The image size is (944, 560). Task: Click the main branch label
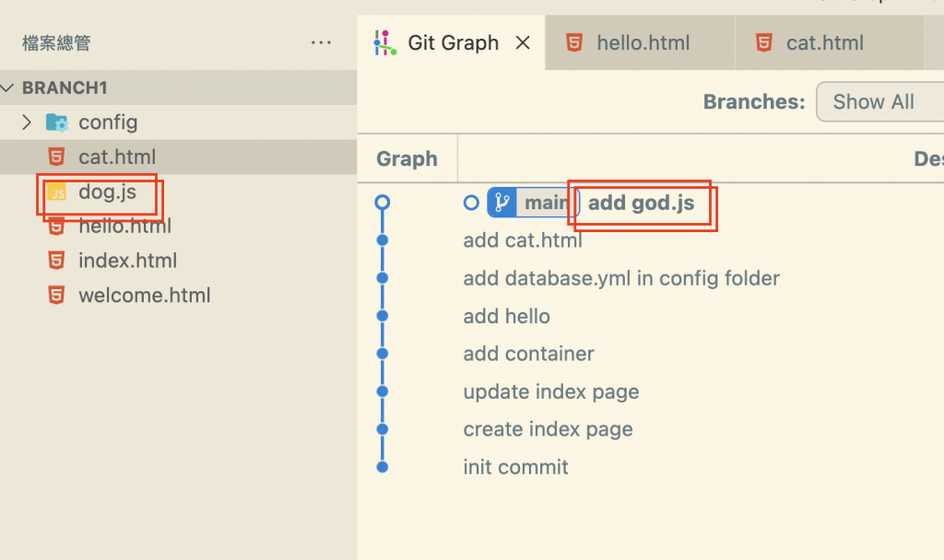pos(545,203)
